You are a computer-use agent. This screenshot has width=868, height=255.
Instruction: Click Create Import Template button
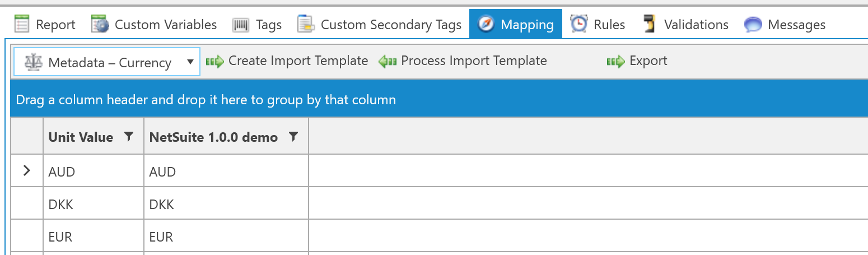287,61
